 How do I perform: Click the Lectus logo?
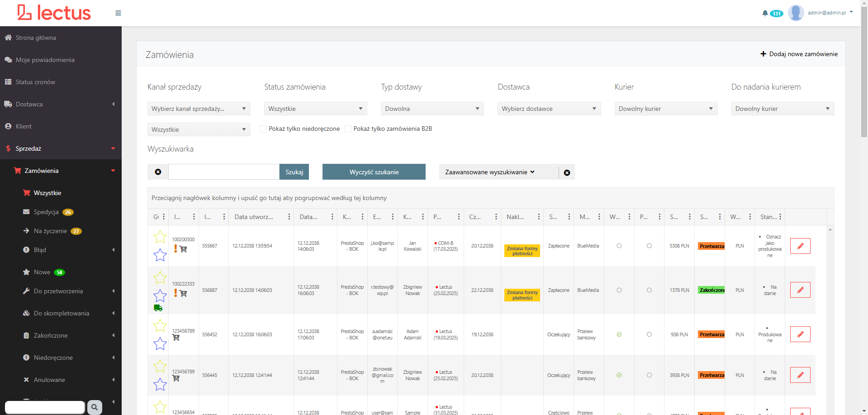(x=54, y=13)
